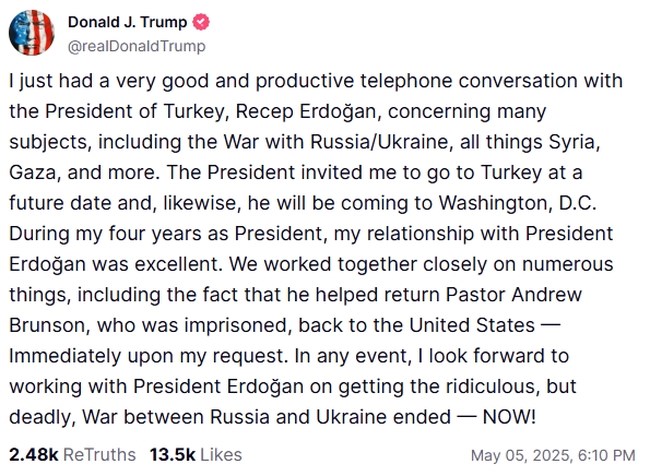The image size is (650, 476).
Task: View the 13.5k likes count
Action: [x=172, y=455]
